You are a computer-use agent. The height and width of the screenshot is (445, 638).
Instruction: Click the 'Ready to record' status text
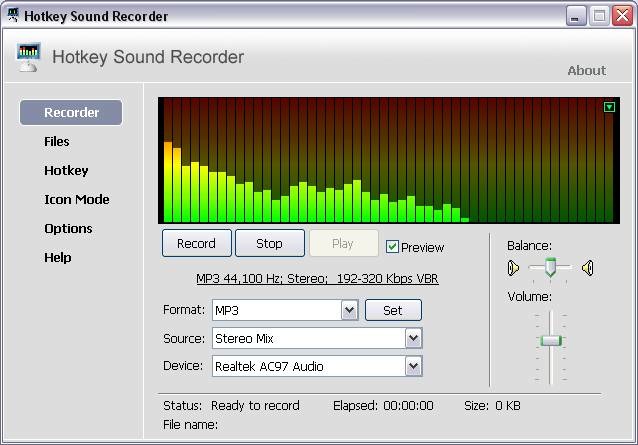point(255,406)
